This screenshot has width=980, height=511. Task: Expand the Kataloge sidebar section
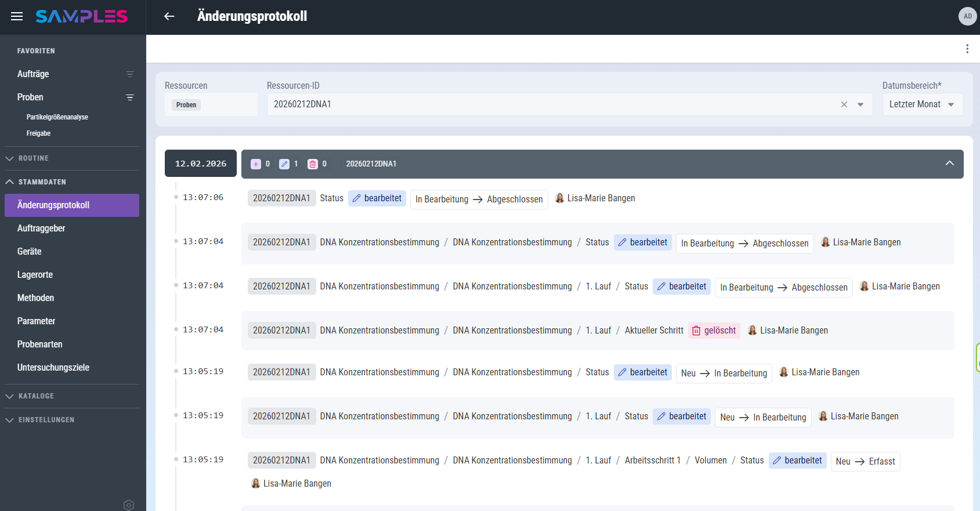click(x=36, y=396)
